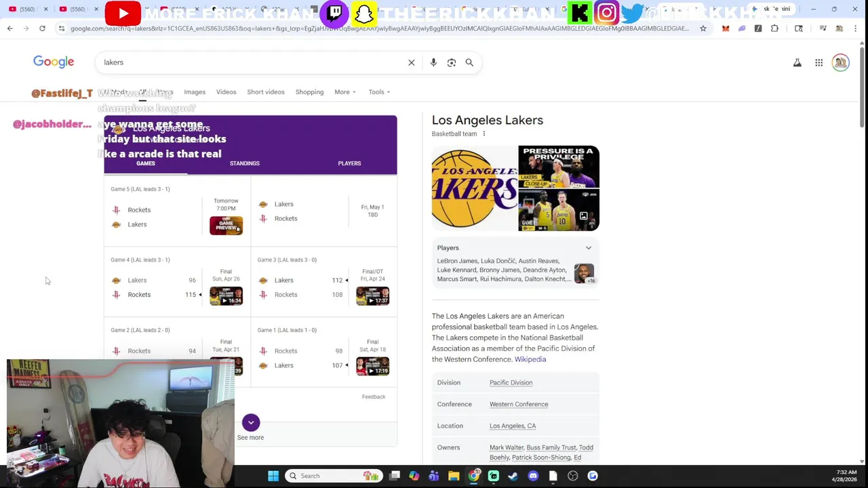Open the Game 3 Lakers 112 score row

pyautogui.click(x=302, y=281)
